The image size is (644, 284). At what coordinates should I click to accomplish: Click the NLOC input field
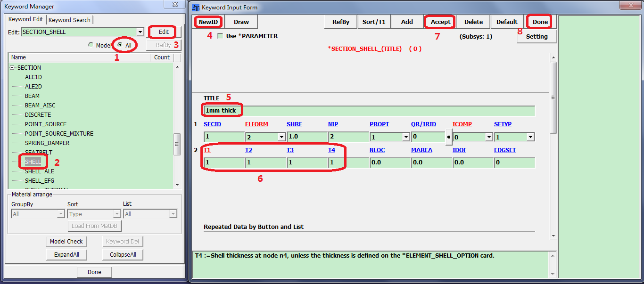click(x=389, y=162)
